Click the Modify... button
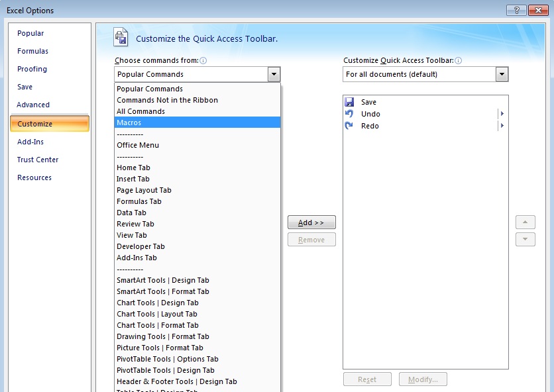 pyautogui.click(x=423, y=379)
